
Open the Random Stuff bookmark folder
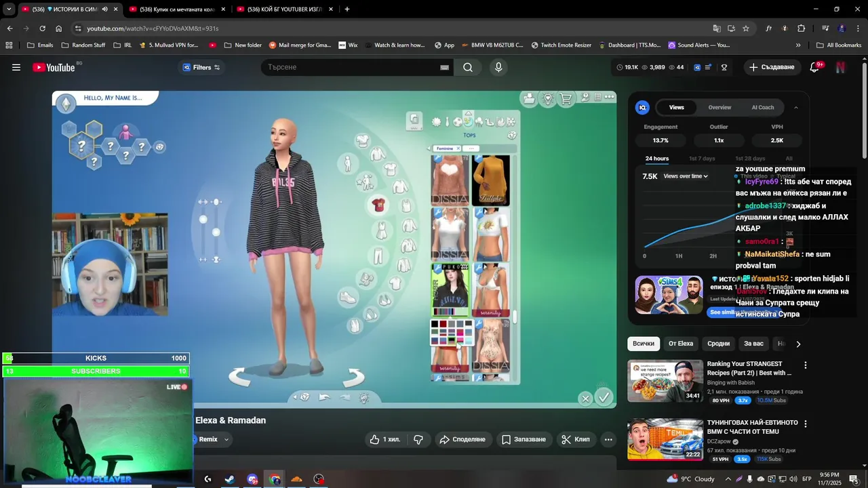click(x=83, y=45)
